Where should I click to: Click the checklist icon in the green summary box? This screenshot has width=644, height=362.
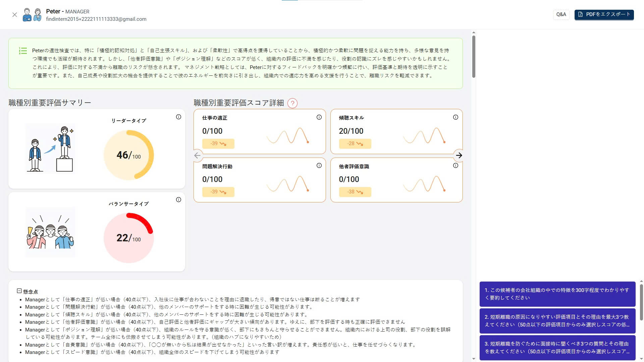(x=23, y=51)
